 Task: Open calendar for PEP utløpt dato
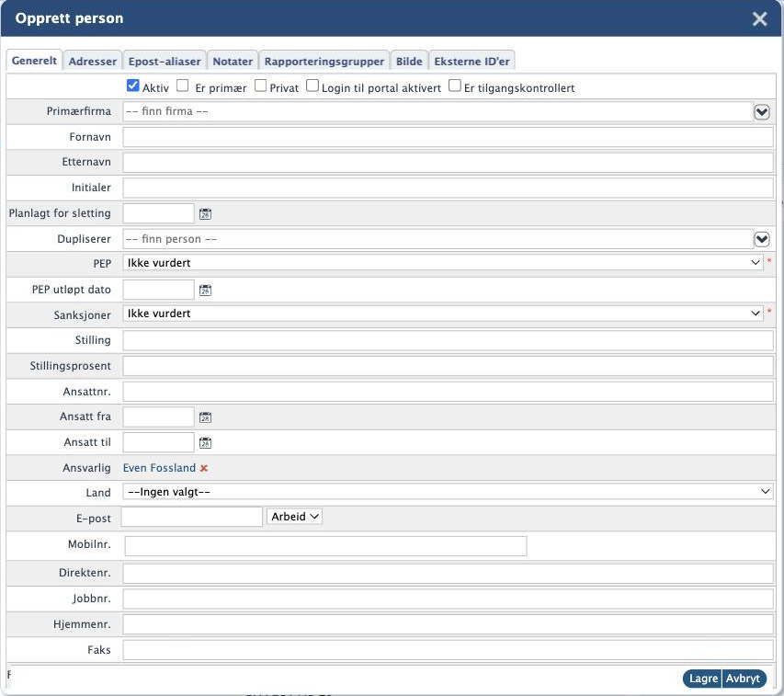[205, 290]
